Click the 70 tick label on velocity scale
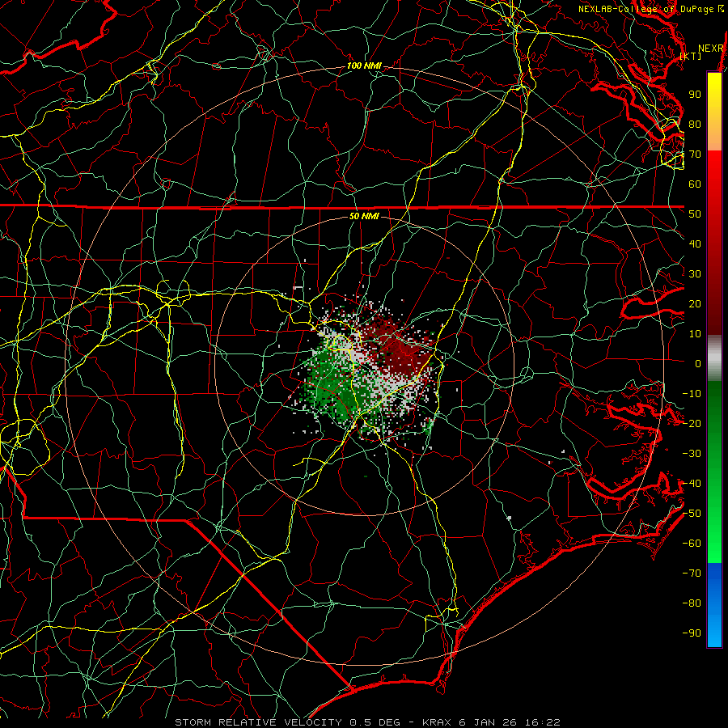Screen dimensions: 728x728 [x=695, y=154]
